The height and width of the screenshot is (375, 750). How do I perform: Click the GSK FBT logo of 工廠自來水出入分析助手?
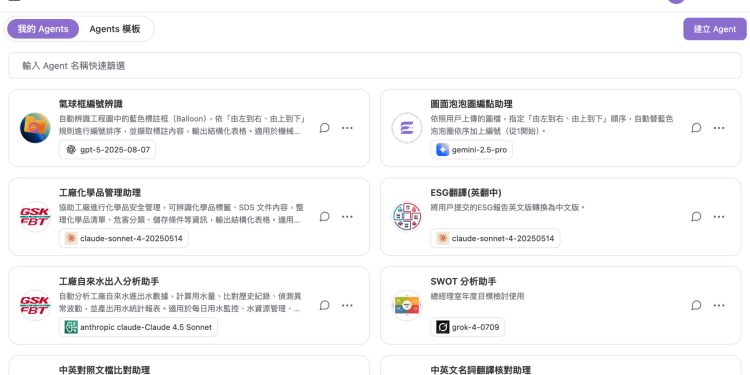click(x=35, y=305)
